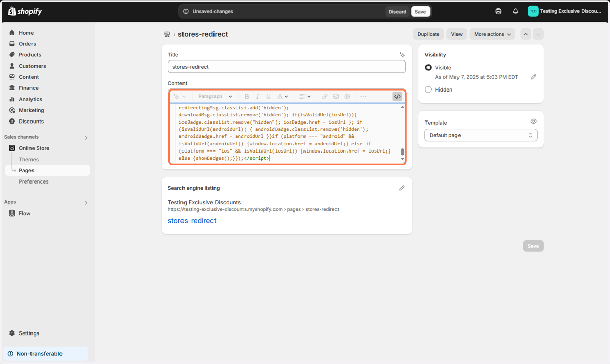Toggle bold formatting in the editor
Screen dimensions: 610x364
pos(247,96)
